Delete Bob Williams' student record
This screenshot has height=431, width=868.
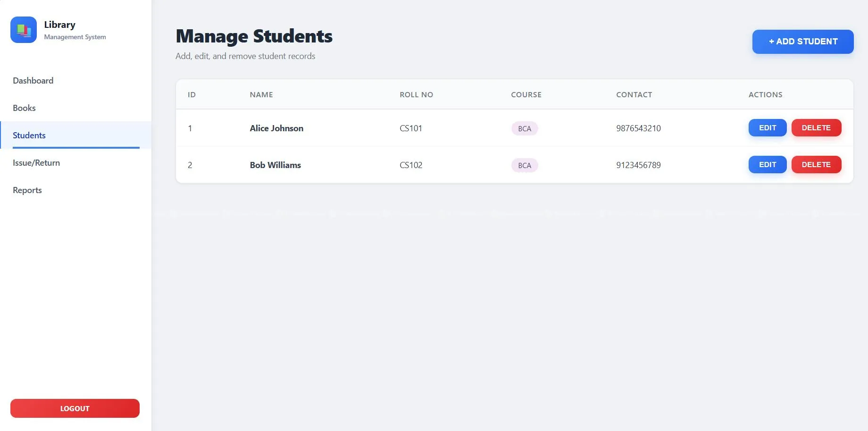816,165
